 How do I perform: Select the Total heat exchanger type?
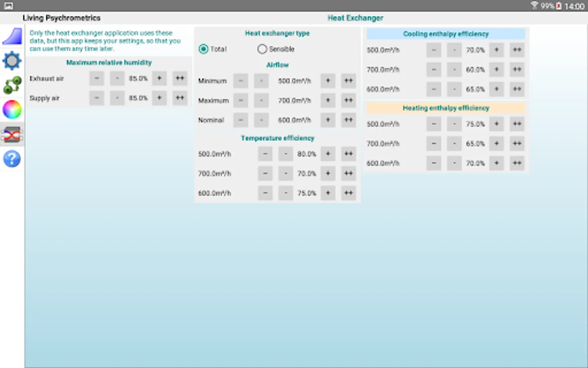coord(212,49)
